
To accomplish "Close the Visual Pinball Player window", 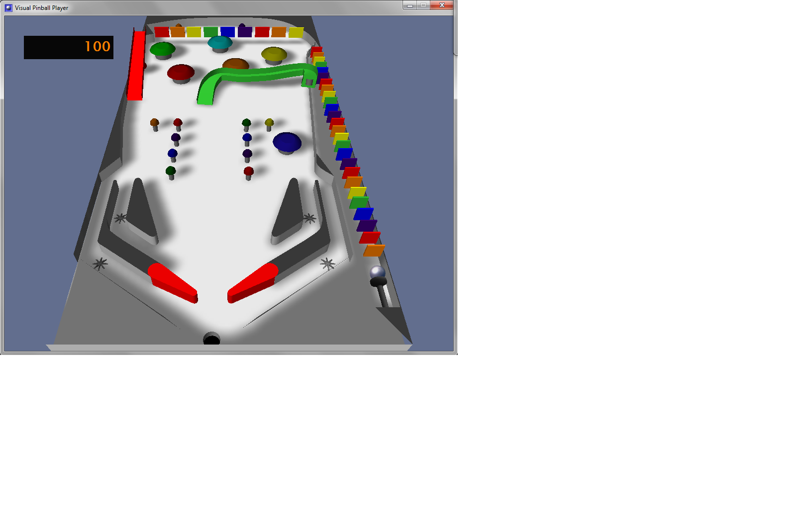I will pos(441,5).
